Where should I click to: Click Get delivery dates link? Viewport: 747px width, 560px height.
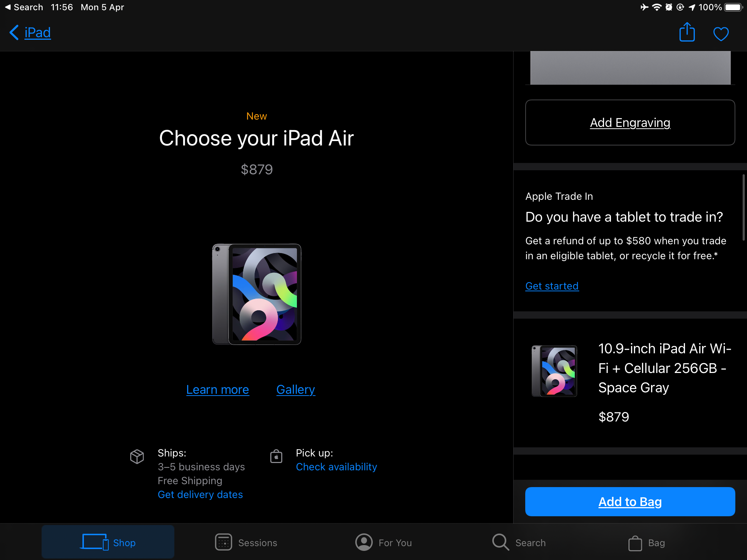tap(200, 494)
